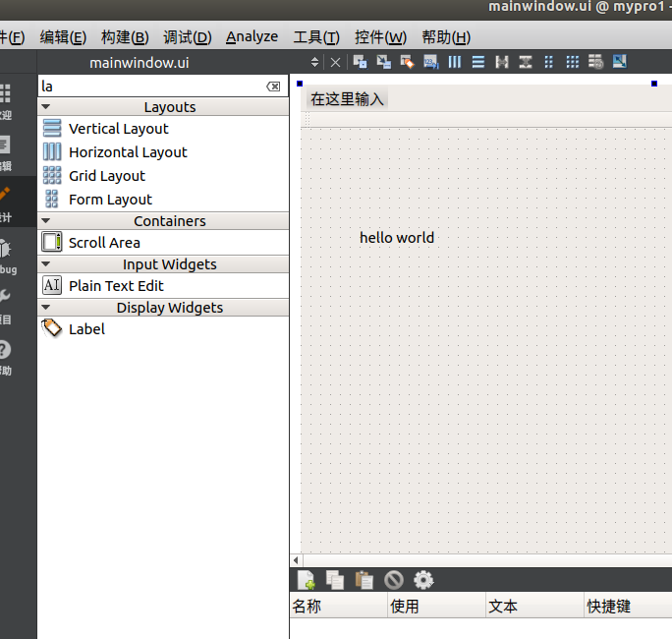The height and width of the screenshot is (639, 672).
Task: Collapse the Containers category
Action: 46,220
